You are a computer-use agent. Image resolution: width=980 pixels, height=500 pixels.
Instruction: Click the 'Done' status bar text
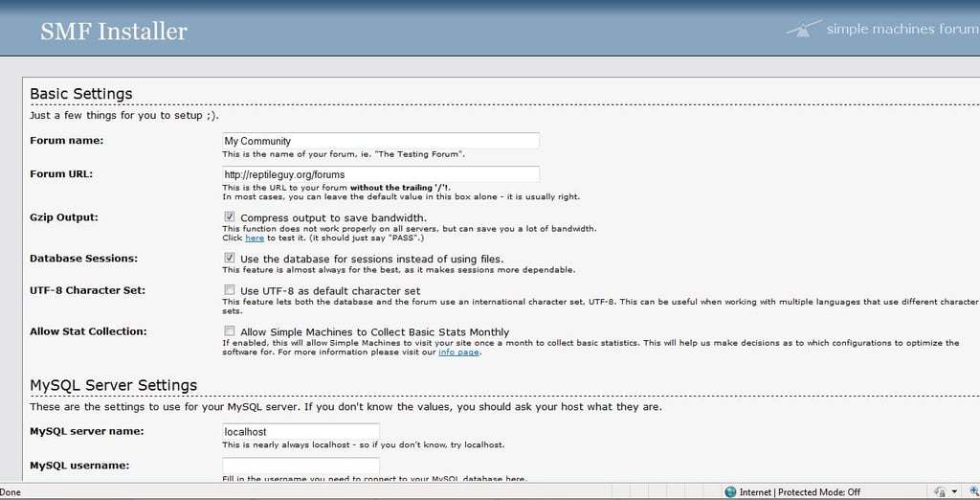coord(10,492)
